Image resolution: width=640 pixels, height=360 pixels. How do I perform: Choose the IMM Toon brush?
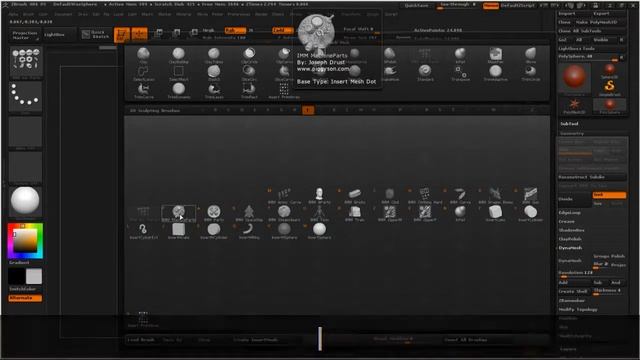click(319, 213)
